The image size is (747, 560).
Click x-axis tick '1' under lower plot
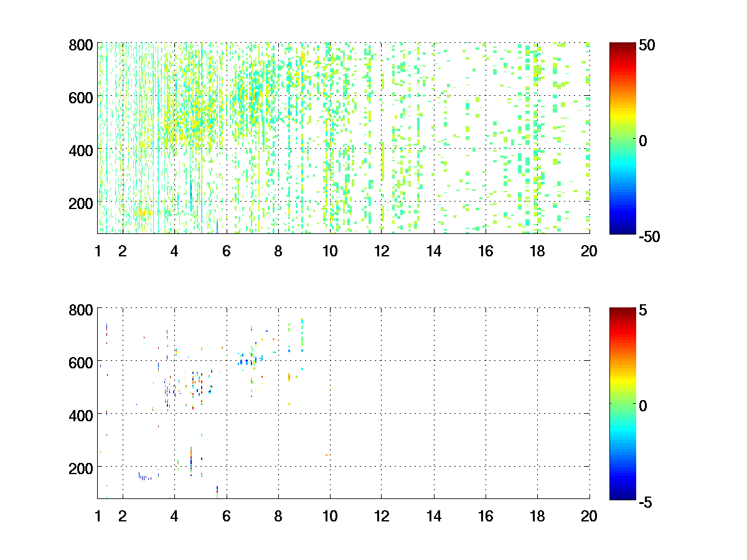98,516
